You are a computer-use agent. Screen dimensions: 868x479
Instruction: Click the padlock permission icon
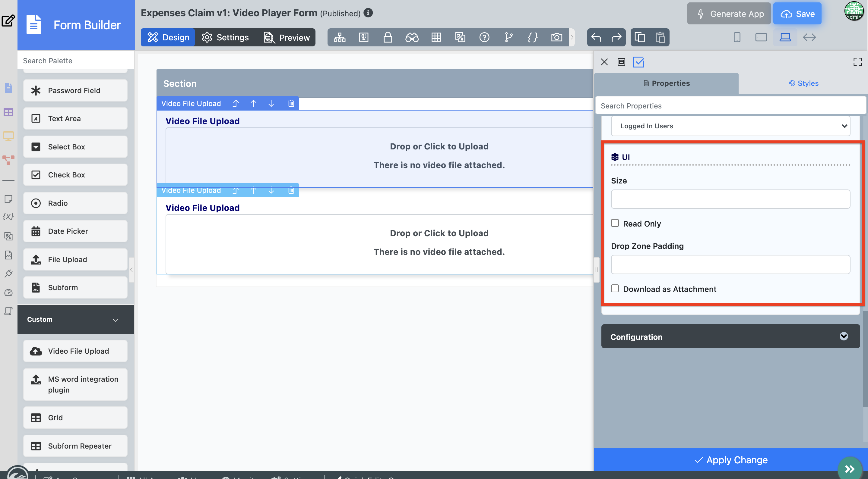(388, 37)
